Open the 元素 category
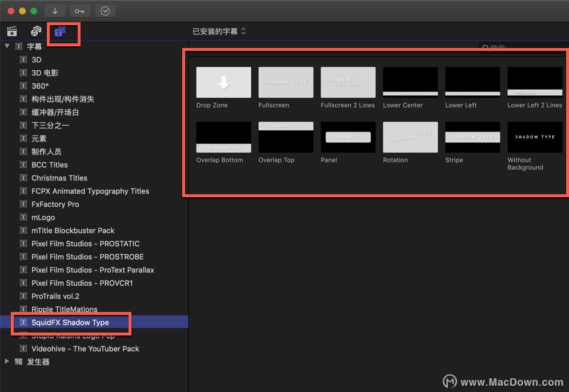Viewport: 569px width, 392px height. [x=94, y=138]
